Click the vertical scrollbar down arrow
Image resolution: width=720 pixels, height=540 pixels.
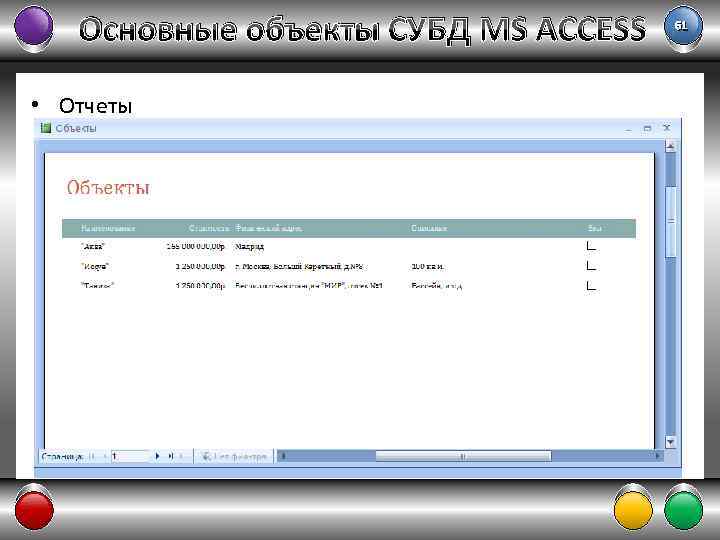click(x=670, y=442)
